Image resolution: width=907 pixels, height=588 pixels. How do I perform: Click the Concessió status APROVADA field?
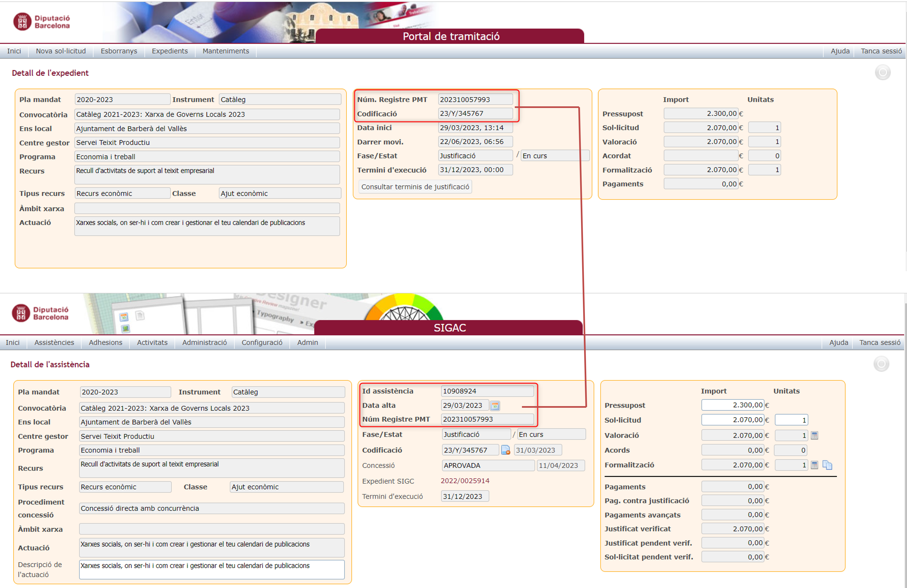click(x=488, y=466)
